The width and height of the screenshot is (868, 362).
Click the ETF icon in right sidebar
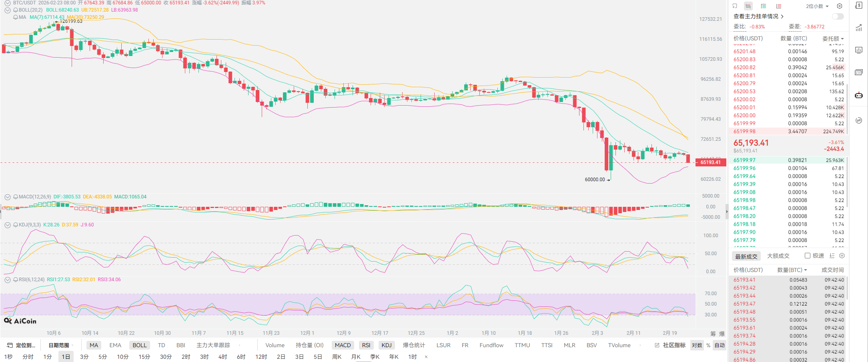tap(859, 72)
